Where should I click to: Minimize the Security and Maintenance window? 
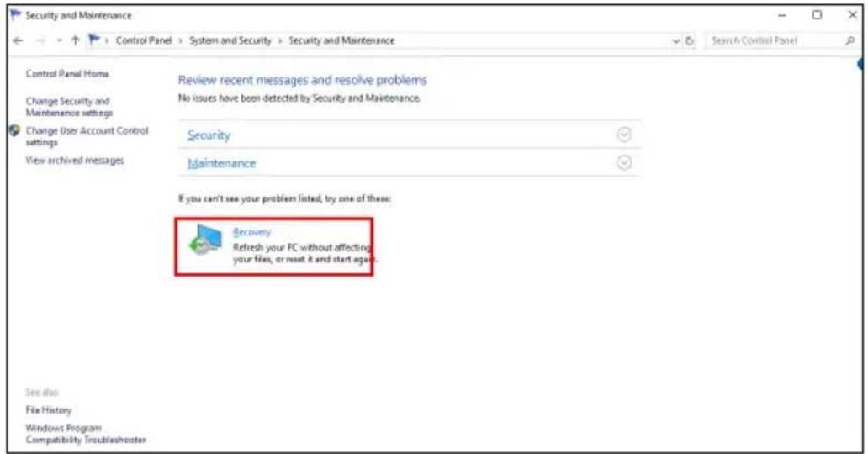click(782, 15)
